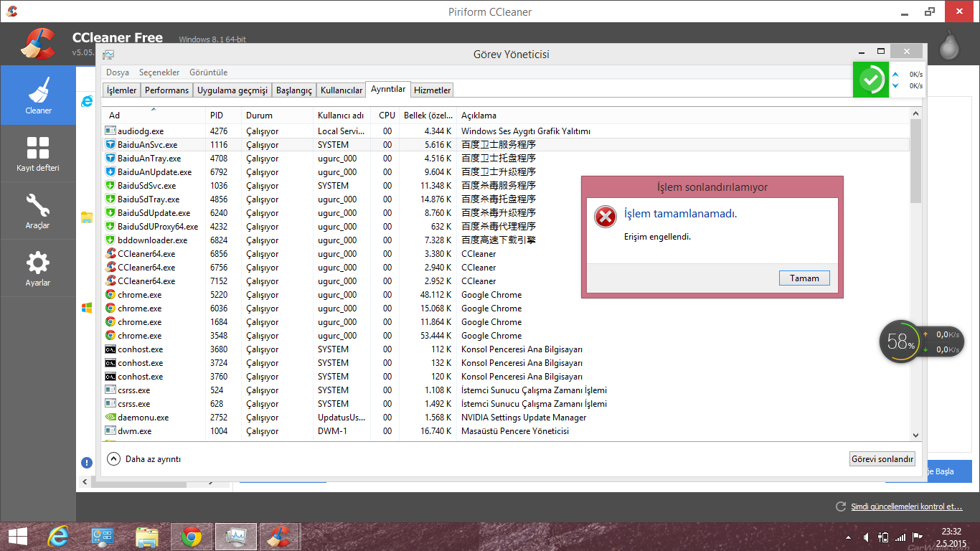Screen dimensions: 980x551
Task: Sort processes by PID column
Action: 223,115
